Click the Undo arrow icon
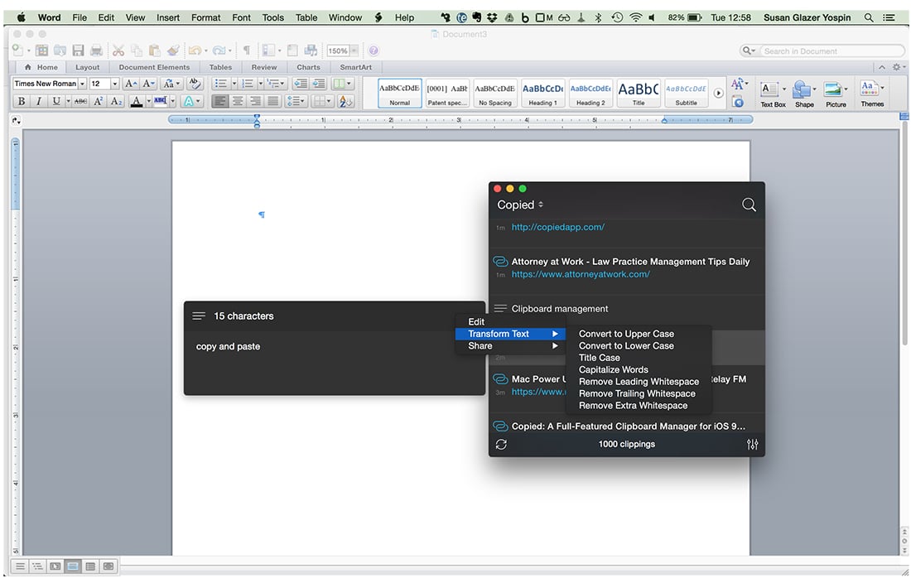The width and height of the screenshot is (911, 588). (x=195, y=51)
